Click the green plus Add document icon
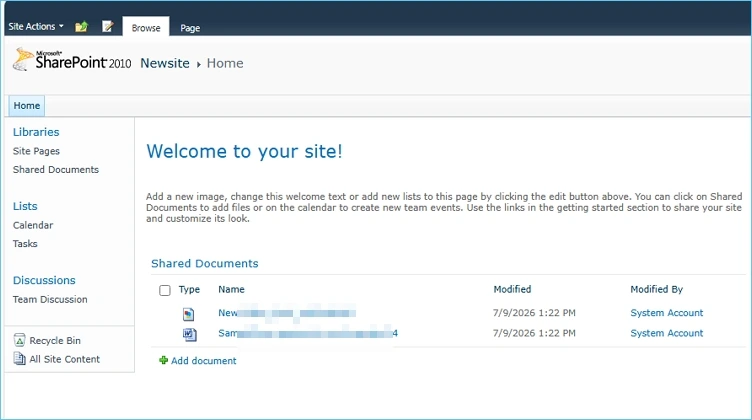This screenshot has width=752, height=420. 164,360
